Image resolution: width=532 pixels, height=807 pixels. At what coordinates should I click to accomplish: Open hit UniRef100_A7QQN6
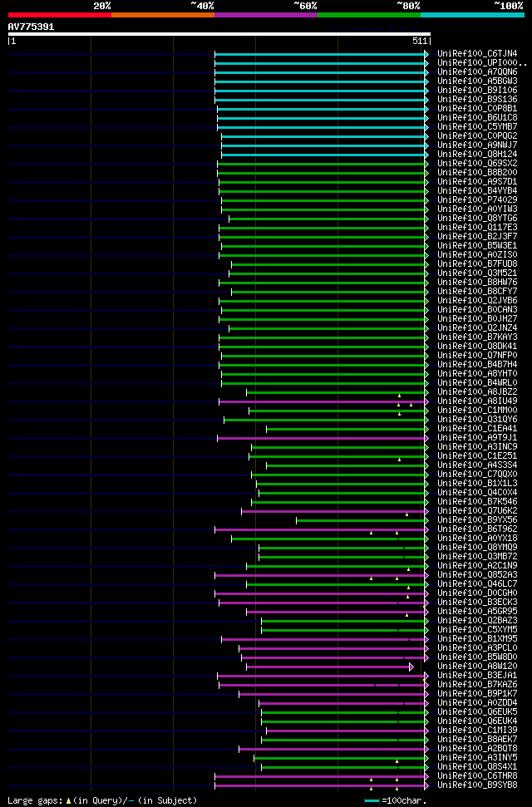click(477, 72)
